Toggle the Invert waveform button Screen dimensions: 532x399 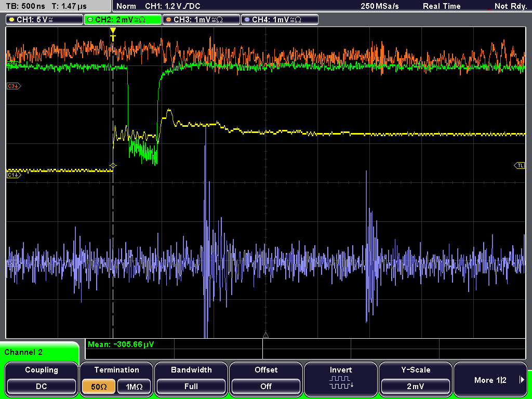click(341, 379)
